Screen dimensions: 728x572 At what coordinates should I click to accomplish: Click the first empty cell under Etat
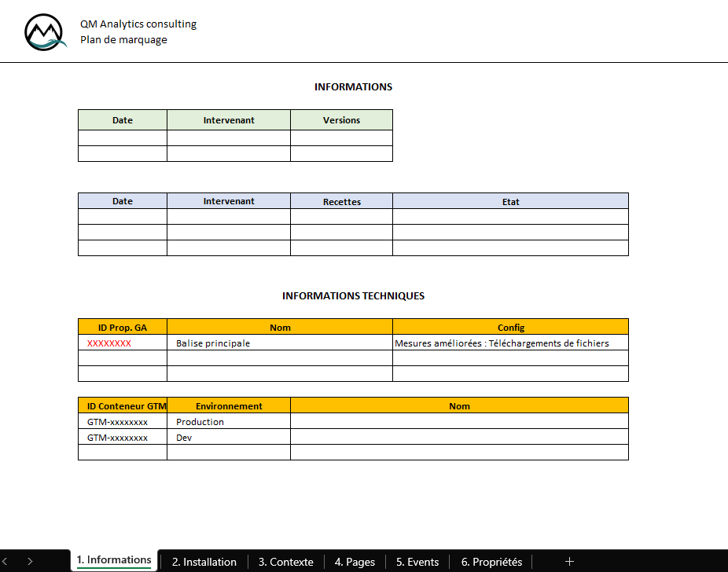[x=511, y=217]
